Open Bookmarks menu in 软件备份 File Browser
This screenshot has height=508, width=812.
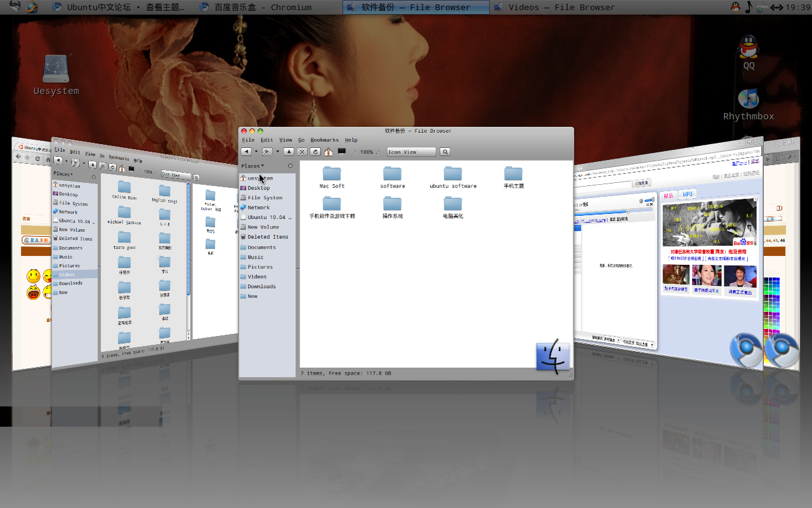pyautogui.click(x=324, y=140)
